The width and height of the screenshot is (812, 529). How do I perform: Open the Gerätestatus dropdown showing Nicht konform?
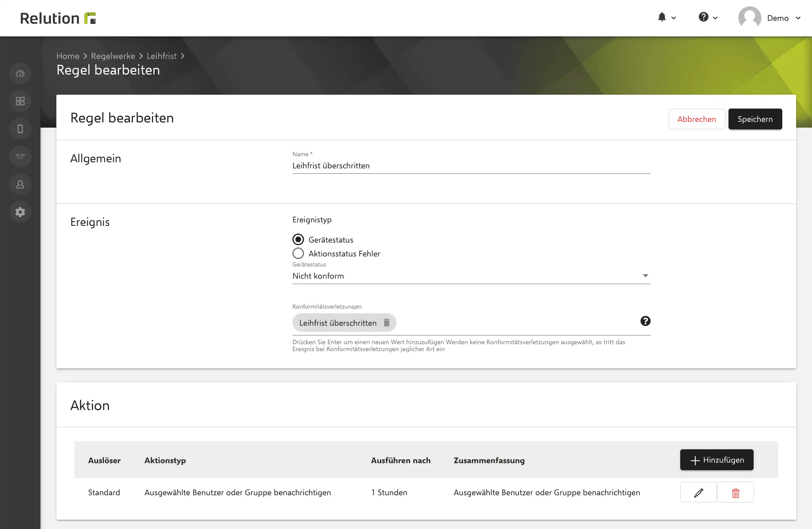pos(472,276)
